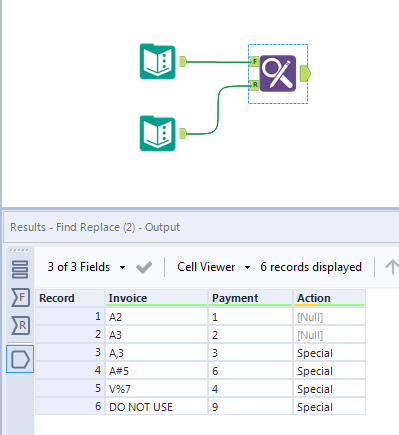Select record number 6 row header
The width and height of the screenshot is (399, 435).
click(x=70, y=407)
